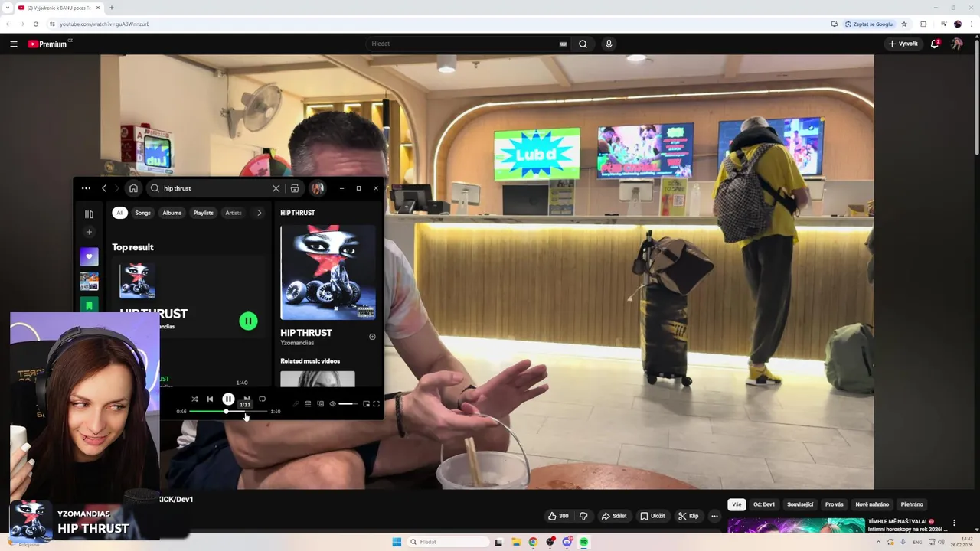Open Spotify from the Windows taskbar
The height and width of the screenshot is (551, 980).
click(583, 542)
